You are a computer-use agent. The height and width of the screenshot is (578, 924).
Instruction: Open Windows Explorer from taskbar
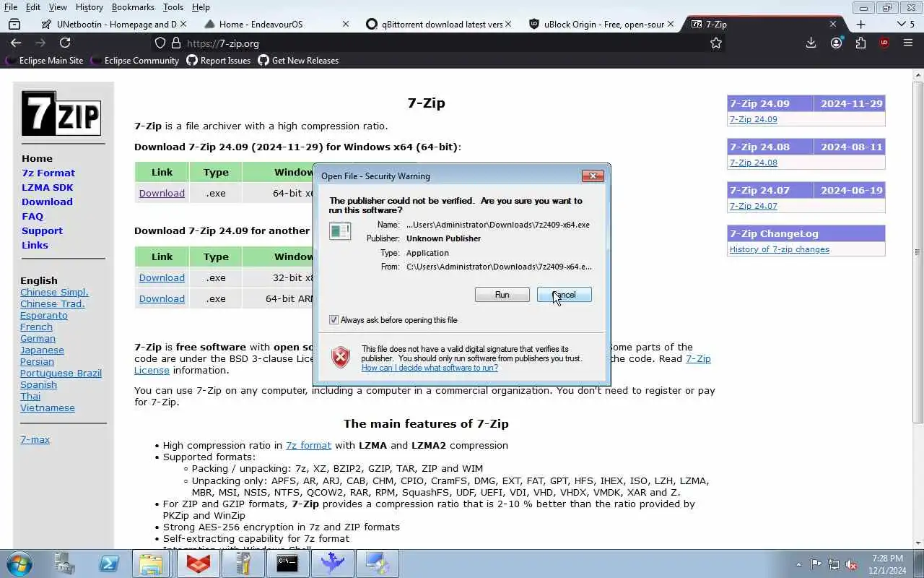[151, 564]
